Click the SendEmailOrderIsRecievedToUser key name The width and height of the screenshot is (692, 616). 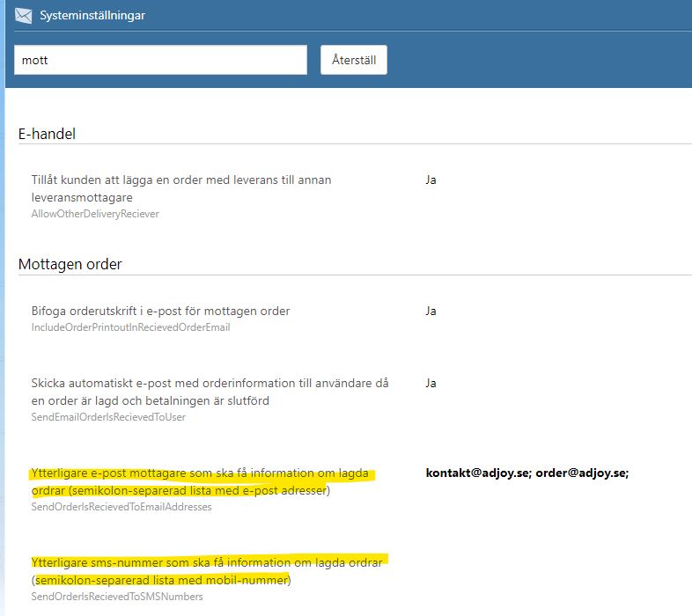[x=108, y=417]
